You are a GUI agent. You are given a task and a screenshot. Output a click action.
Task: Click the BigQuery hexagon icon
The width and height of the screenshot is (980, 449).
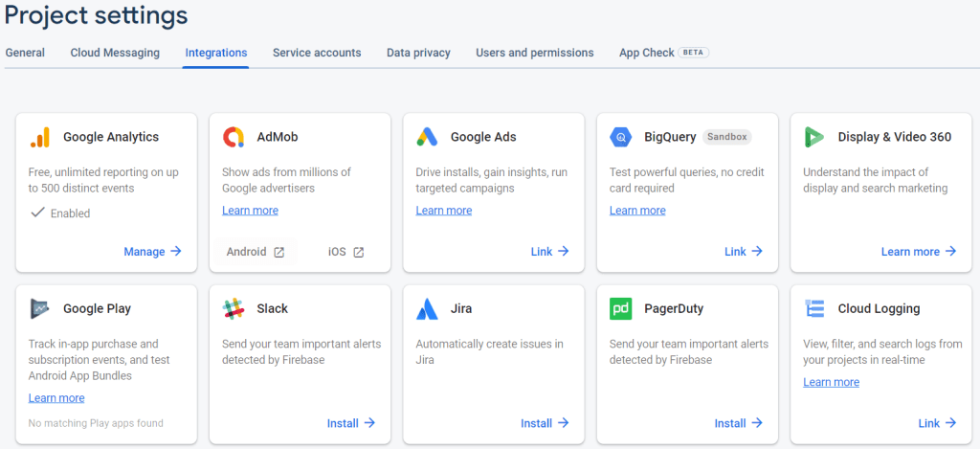[620, 137]
